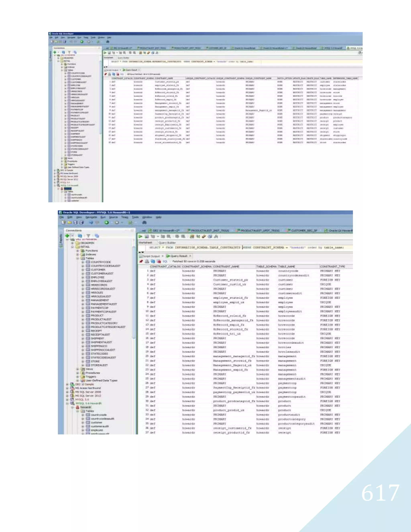Expand Views node in lower tree
This screenshot has width=411, height=532.
(78, 369)
